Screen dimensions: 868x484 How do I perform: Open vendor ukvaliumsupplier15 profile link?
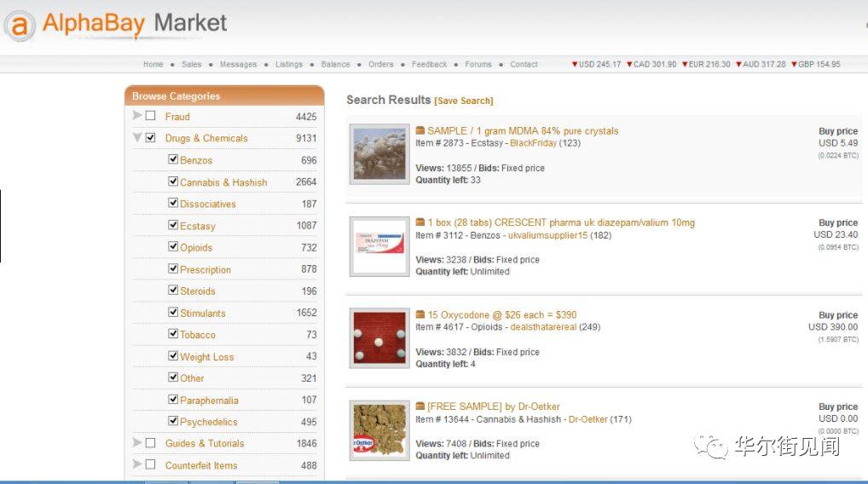[548, 235]
